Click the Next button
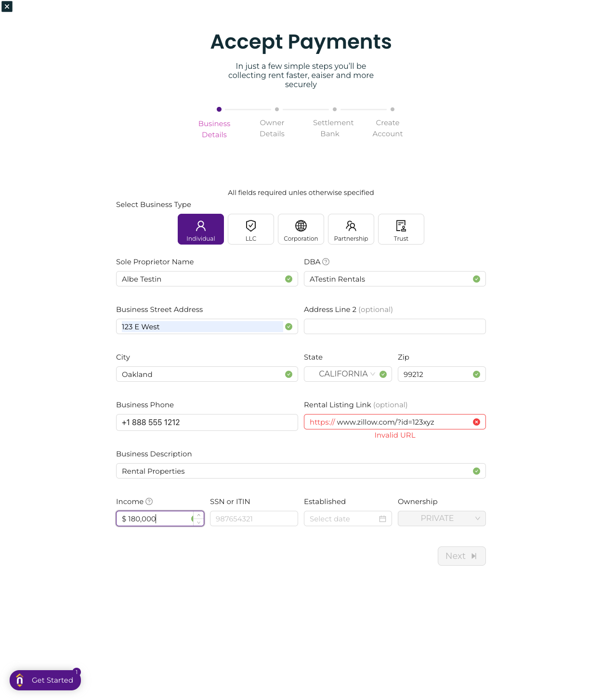Viewport: 602px width, 700px height. 462,556
